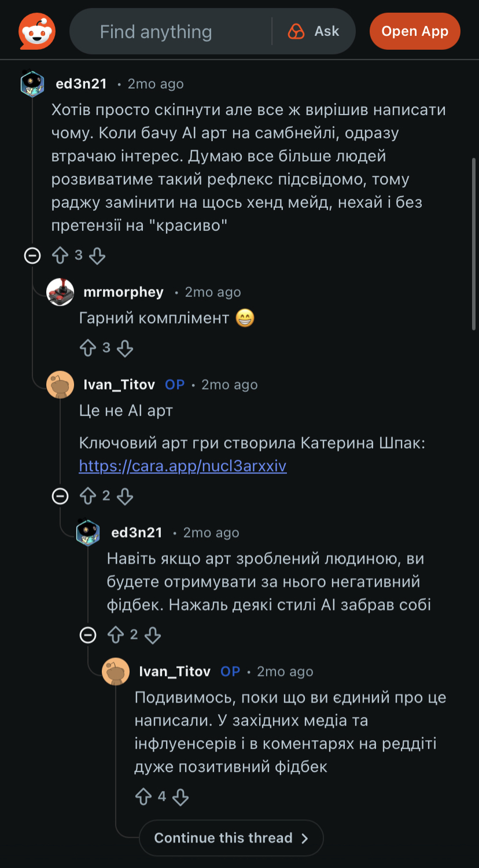The width and height of the screenshot is (479, 868).
Task: Click the page scrollbar thumb
Action: coord(474,243)
